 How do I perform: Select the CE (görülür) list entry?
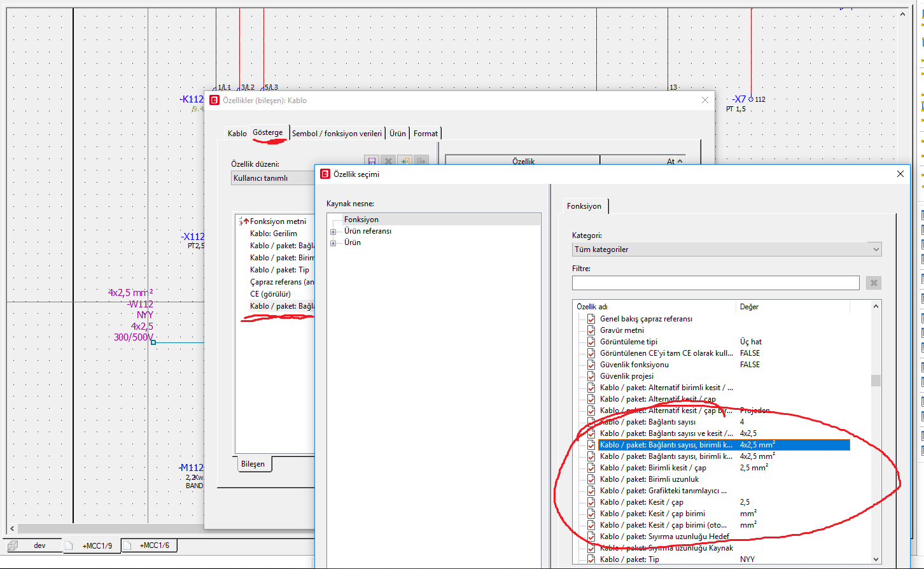pos(270,294)
